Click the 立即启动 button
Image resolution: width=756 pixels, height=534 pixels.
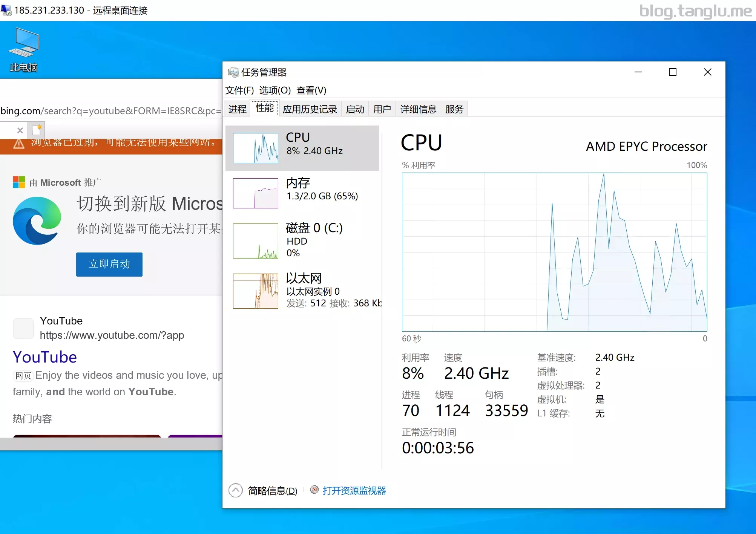click(x=109, y=264)
